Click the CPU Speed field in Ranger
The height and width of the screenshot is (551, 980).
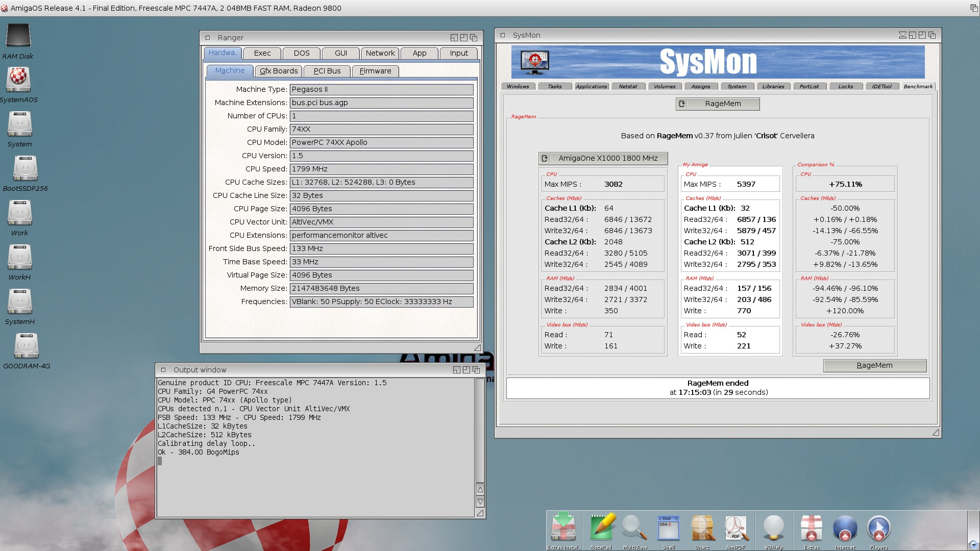(381, 169)
